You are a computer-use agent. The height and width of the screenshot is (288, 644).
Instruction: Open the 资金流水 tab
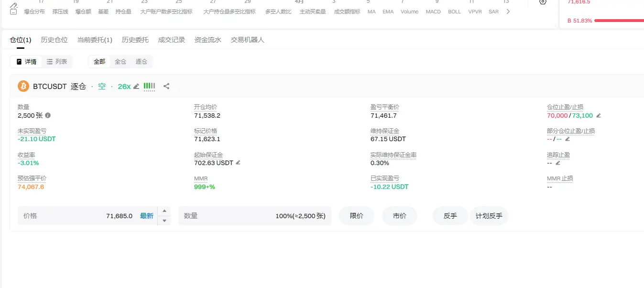(208, 40)
